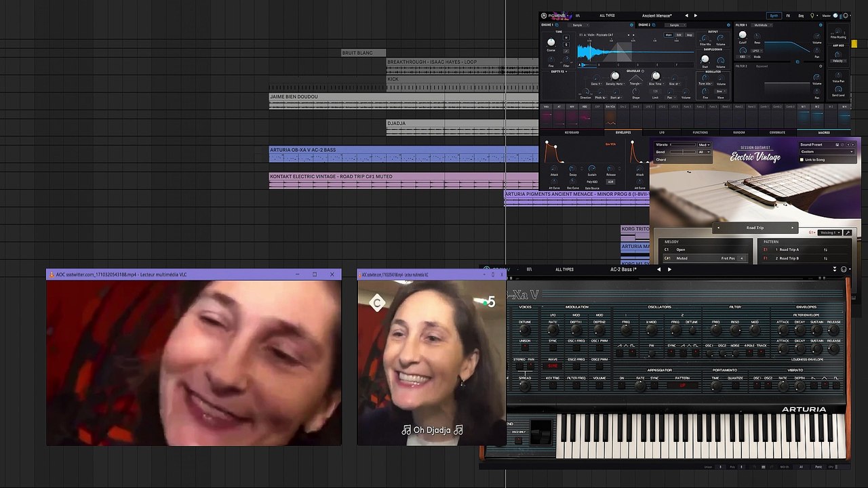Adjust the Vibrato slider in Electric Vintage
Image resolution: width=868 pixels, height=488 pixels.
point(684,145)
